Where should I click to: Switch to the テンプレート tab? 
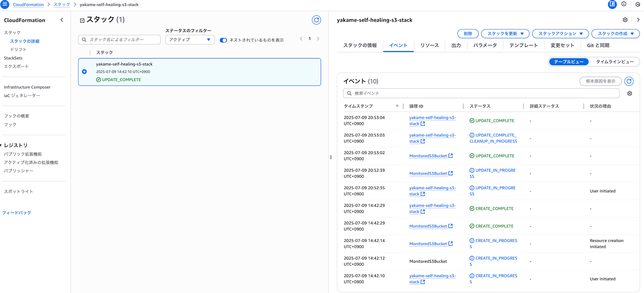[x=524, y=45]
